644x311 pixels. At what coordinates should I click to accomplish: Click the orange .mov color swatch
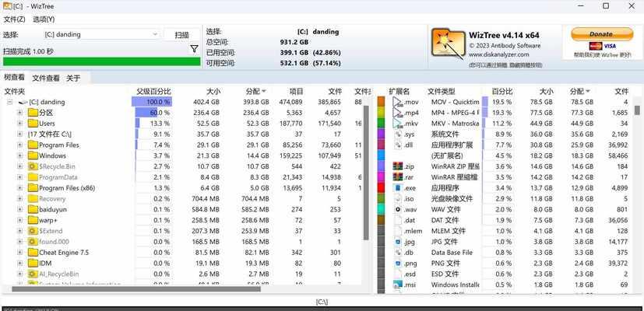pos(381,102)
